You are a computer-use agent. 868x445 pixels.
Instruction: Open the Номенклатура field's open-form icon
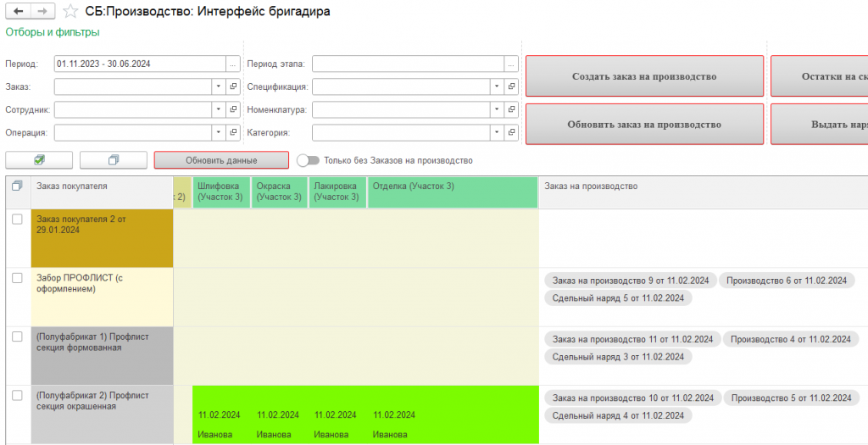click(511, 109)
